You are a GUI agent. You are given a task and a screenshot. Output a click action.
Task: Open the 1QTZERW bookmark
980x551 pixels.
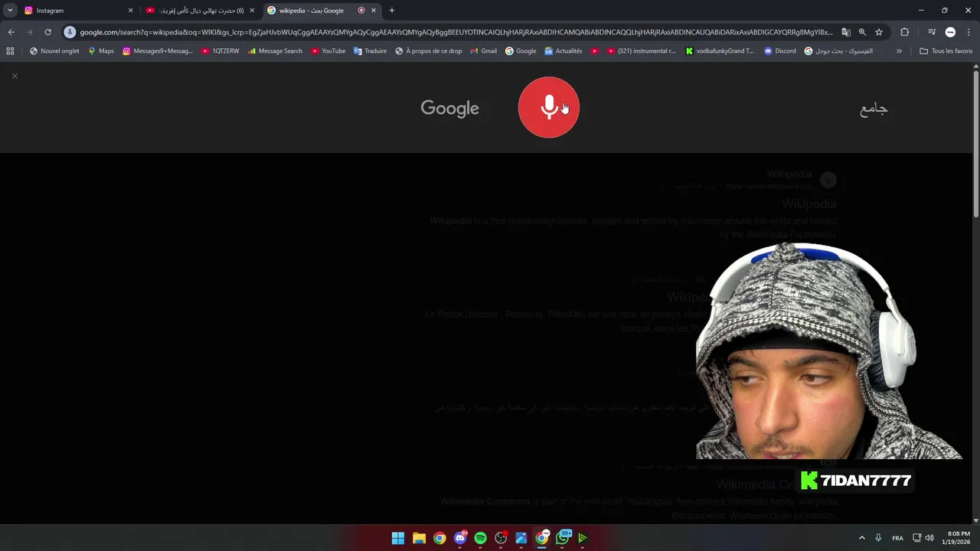click(x=220, y=51)
